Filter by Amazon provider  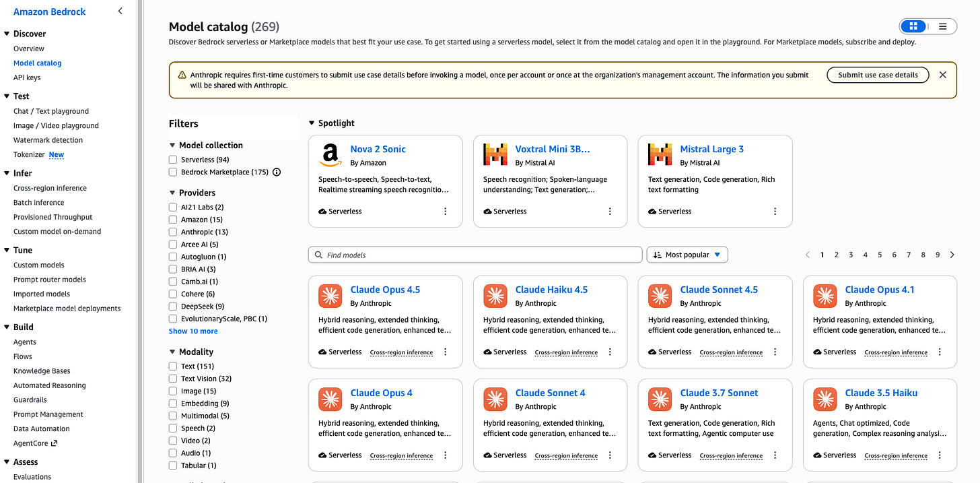[x=173, y=220]
